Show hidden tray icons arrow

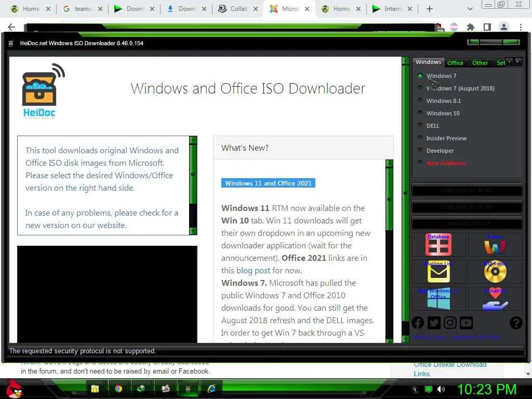coord(415,389)
